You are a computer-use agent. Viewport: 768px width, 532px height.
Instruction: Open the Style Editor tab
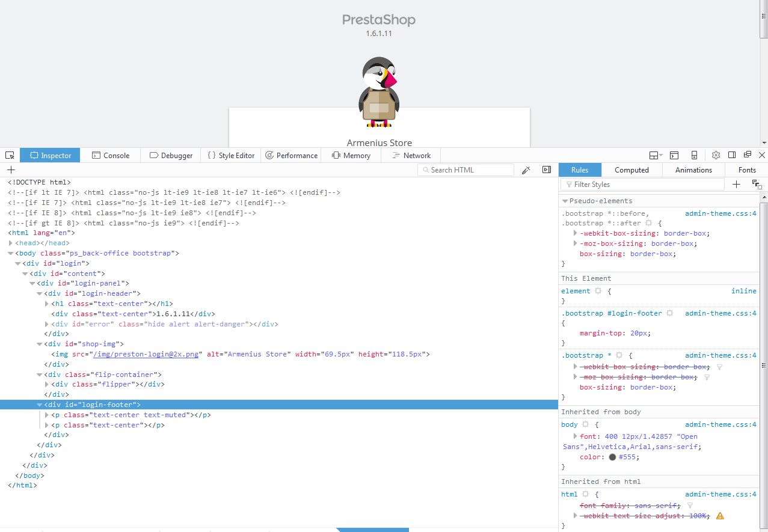(x=231, y=155)
